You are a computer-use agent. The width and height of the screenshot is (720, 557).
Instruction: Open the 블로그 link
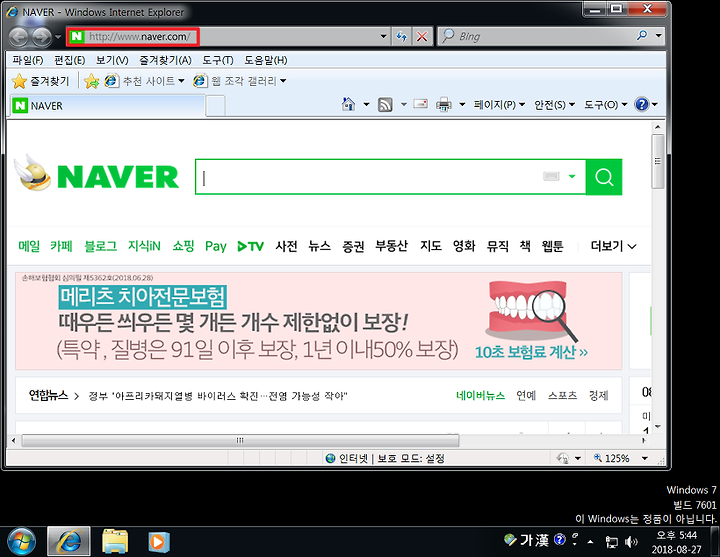pyautogui.click(x=101, y=246)
